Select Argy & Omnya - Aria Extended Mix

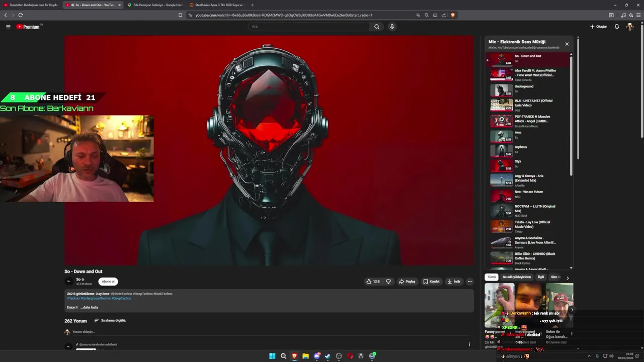click(x=528, y=180)
